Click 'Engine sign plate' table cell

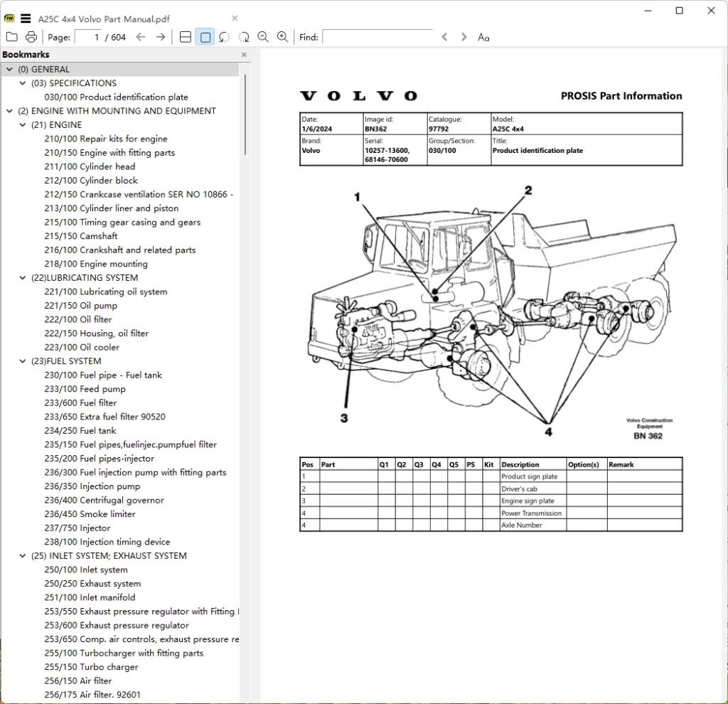(x=533, y=501)
